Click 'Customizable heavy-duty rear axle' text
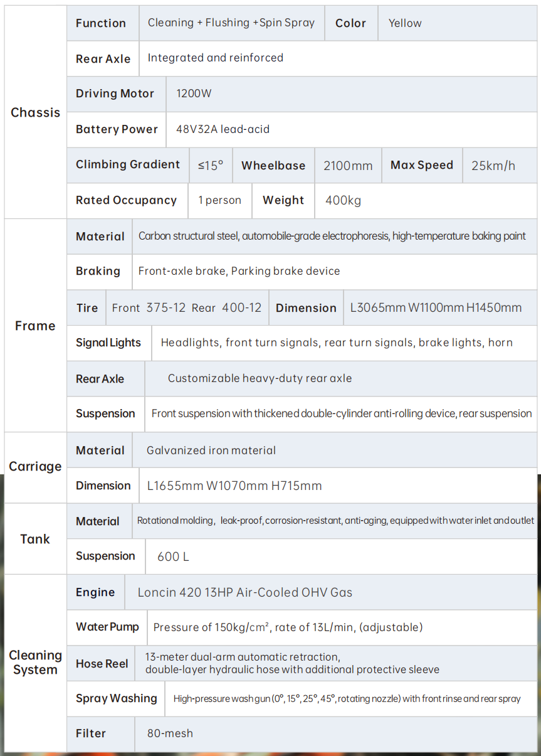541x756 pixels. point(260,378)
